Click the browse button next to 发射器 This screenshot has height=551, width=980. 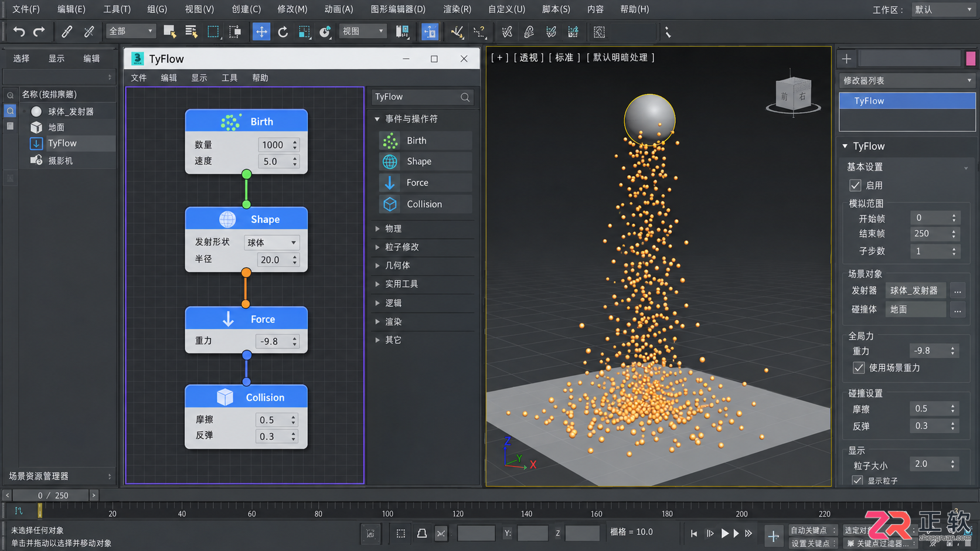[x=958, y=291]
